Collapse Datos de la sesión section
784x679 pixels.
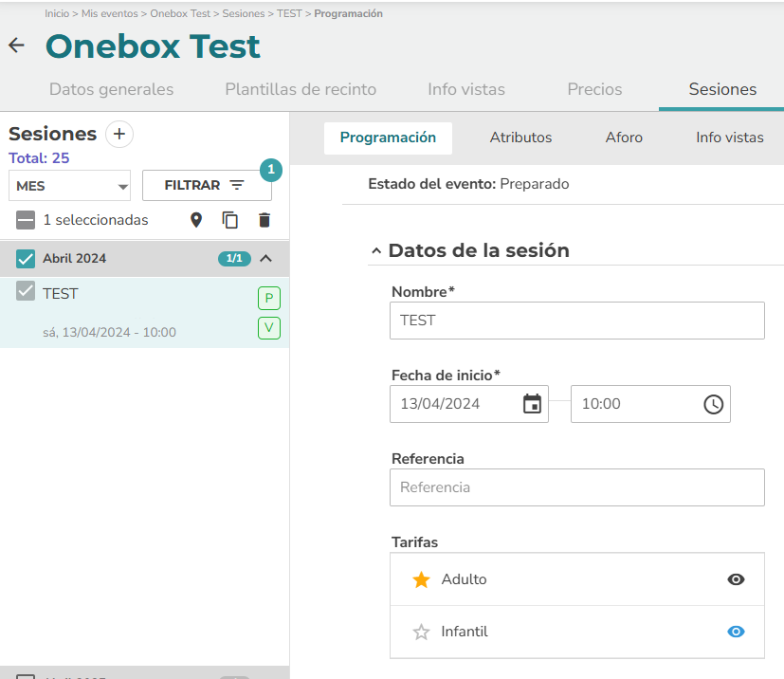376,251
